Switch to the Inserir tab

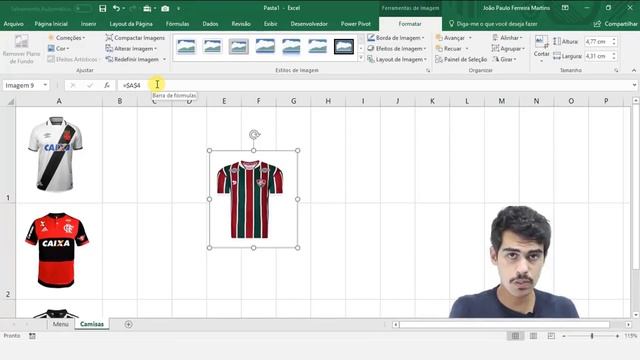88,24
